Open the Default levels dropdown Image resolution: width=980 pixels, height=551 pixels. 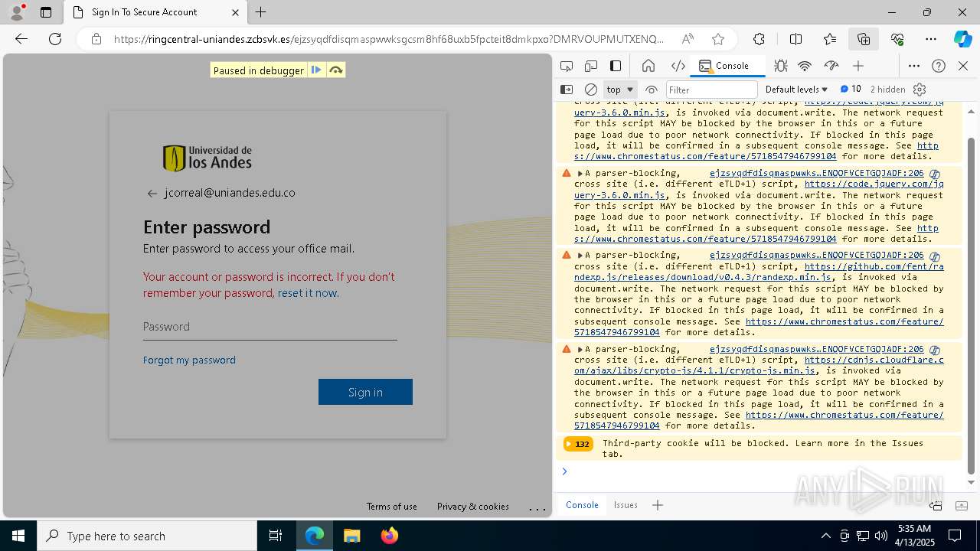point(796,90)
